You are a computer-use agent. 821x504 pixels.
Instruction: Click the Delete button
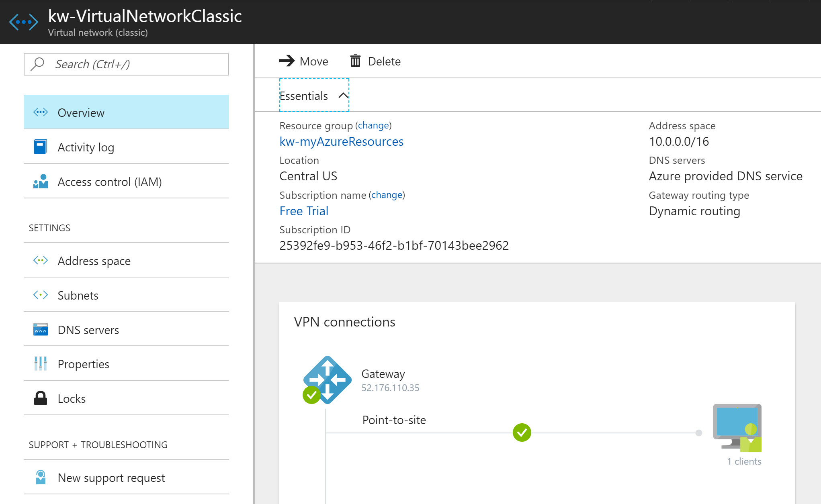(375, 61)
